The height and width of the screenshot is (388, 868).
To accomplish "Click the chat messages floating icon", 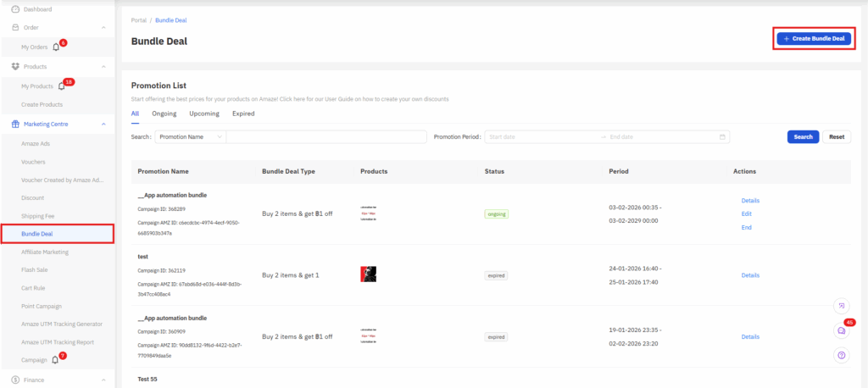I will pos(841,330).
